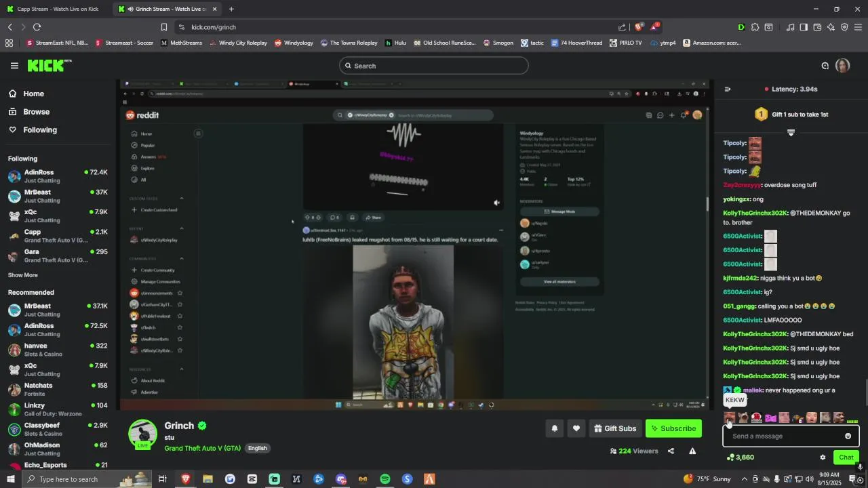This screenshot has width=868, height=488.
Task: Click Gift 1 sub to take 1st banner
Action: [791, 115]
